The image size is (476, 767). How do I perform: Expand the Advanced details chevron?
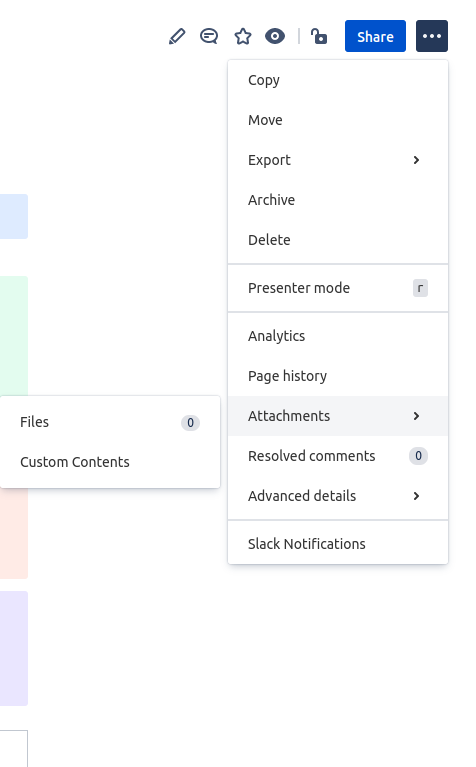click(416, 496)
